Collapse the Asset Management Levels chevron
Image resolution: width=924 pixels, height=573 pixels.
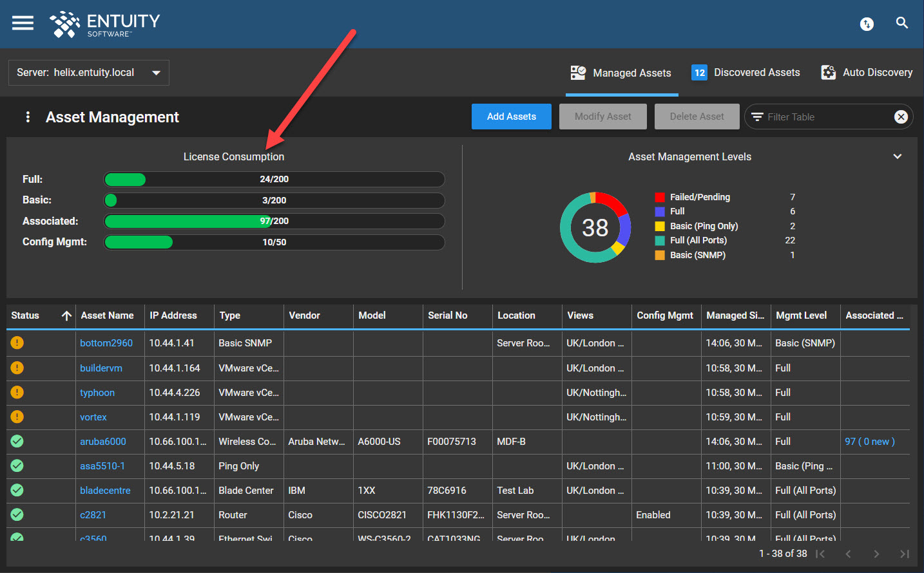pyautogui.click(x=898, y=156)
